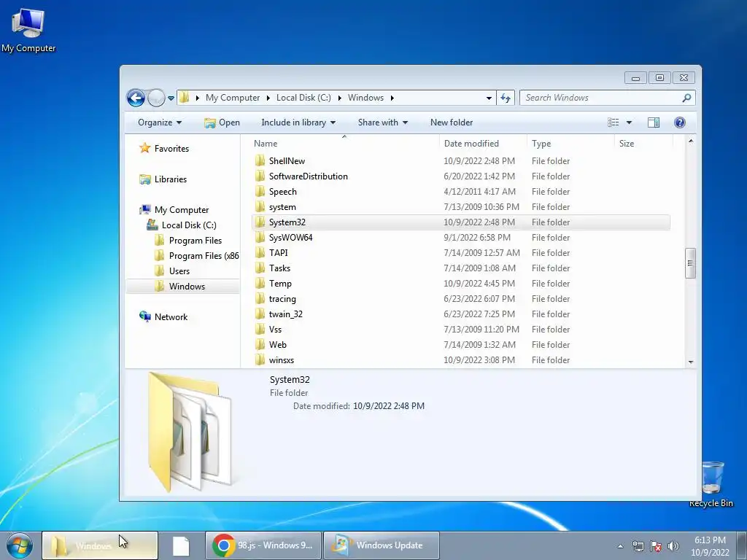Click the blank document taskbar icon
This screenshot has height=560, width=747.
[181, 545]
